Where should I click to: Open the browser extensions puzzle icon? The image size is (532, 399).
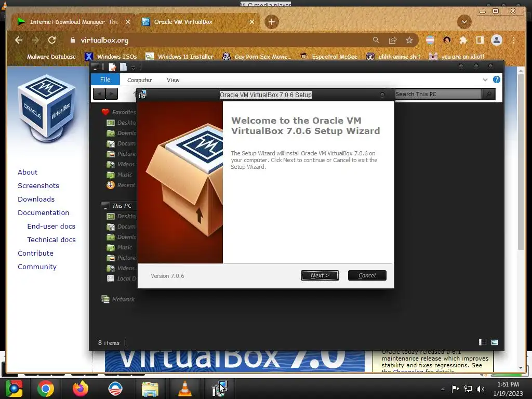pos(463,40)
